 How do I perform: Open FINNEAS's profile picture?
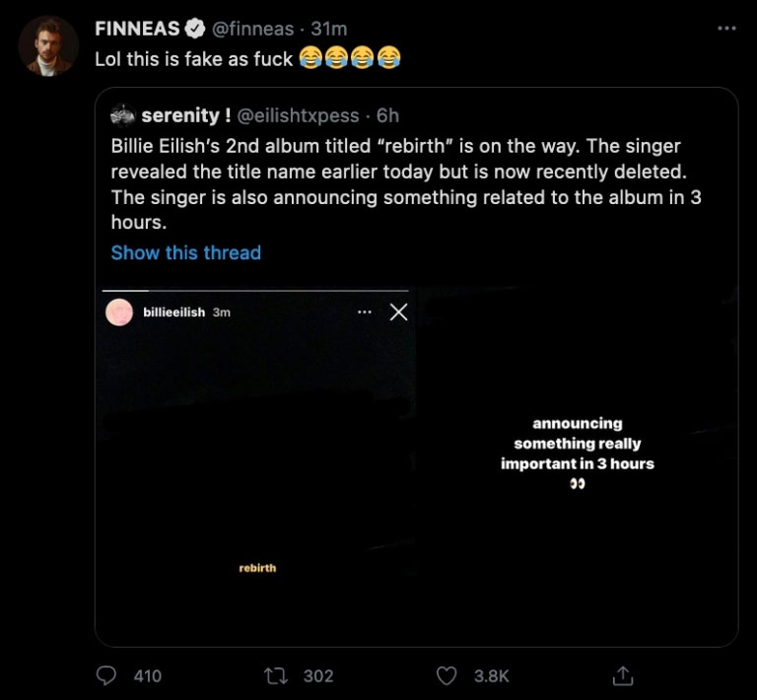point(47,46)
